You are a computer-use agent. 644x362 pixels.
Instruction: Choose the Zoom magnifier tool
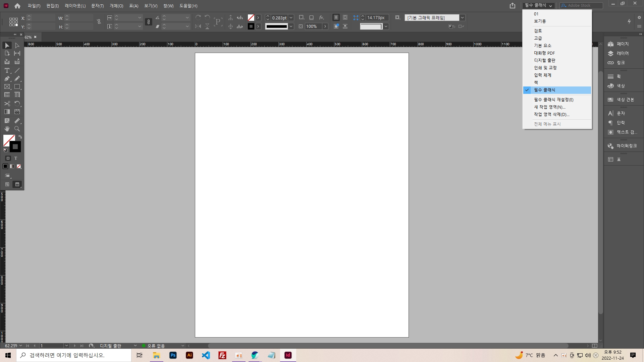17,129
